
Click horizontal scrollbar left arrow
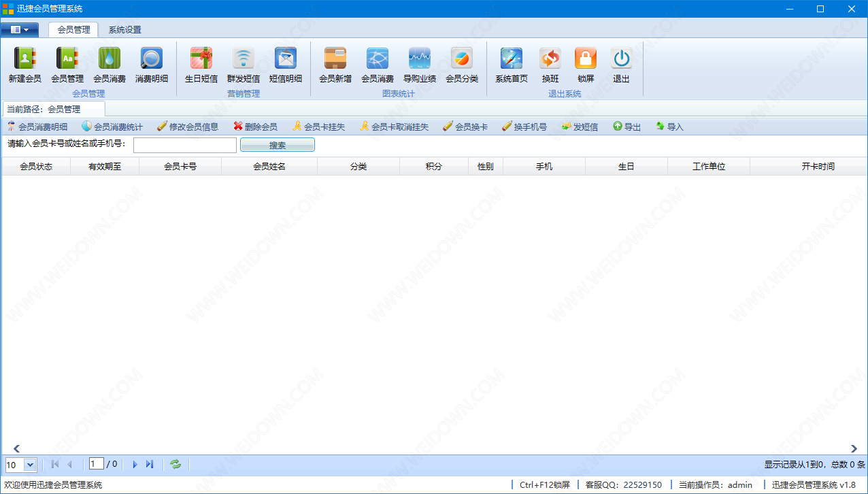tap(16, 448)
